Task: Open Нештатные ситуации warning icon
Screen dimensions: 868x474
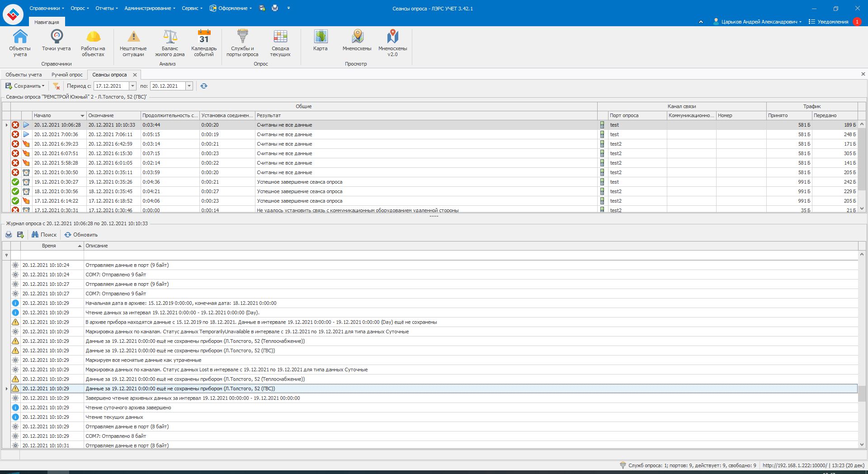Action: coord(133,43)
